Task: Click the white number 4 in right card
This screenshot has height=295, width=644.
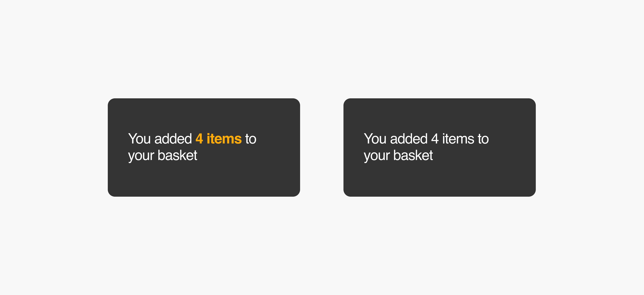Action: point(435,139)
